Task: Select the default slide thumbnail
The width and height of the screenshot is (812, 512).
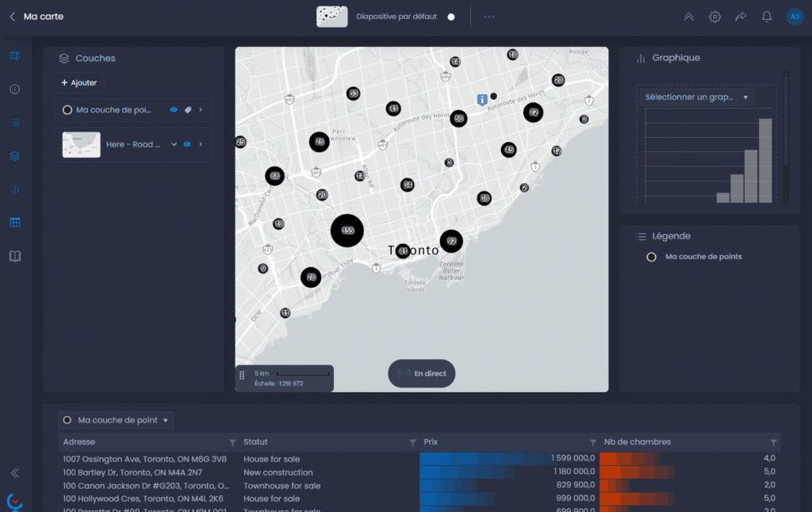Action: [332, 17]
